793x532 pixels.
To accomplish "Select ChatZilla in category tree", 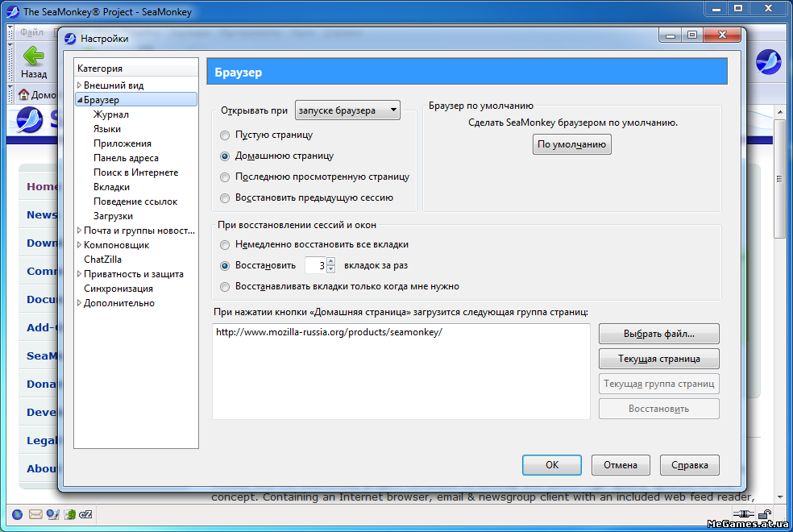I will (x=102, y=260).
